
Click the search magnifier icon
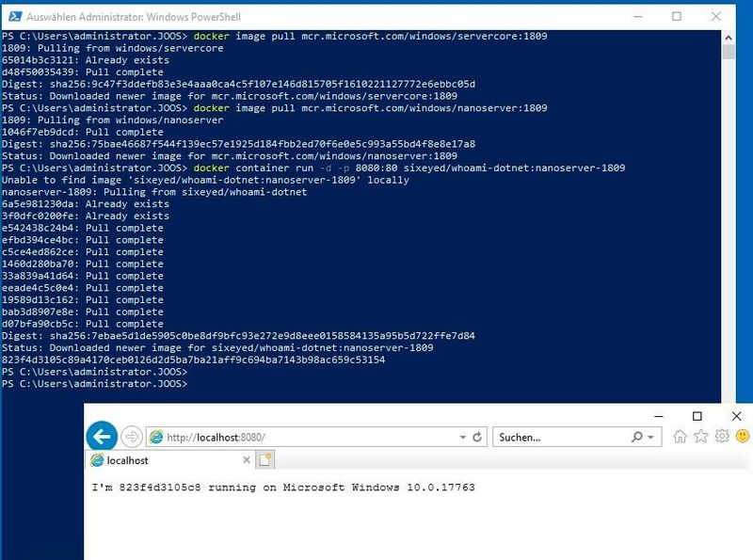pyautogui.click(x=636, y=436)
